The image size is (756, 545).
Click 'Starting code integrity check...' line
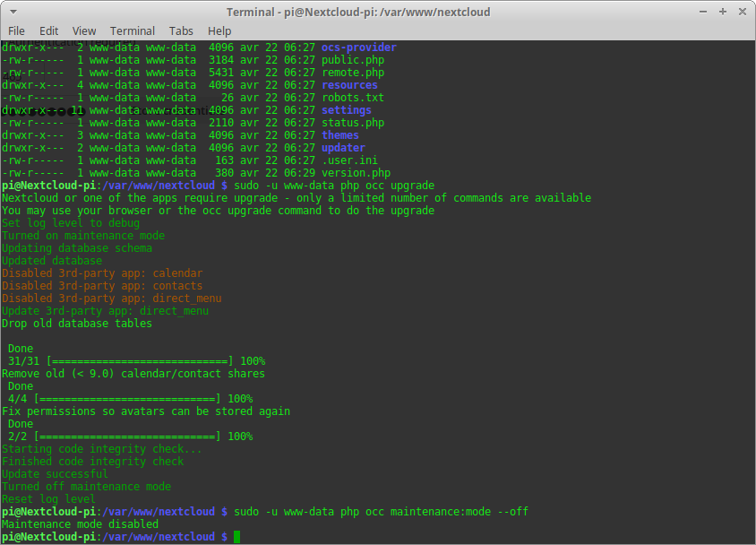point(102,448)
